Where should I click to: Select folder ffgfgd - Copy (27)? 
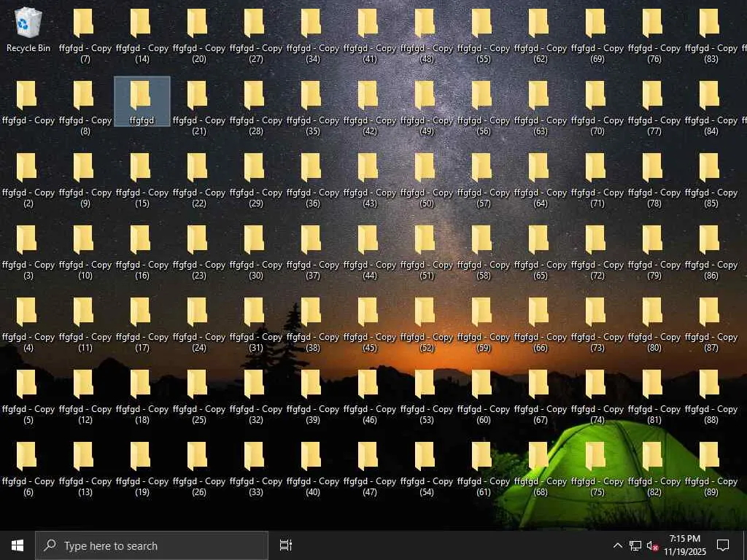(256, 35)
